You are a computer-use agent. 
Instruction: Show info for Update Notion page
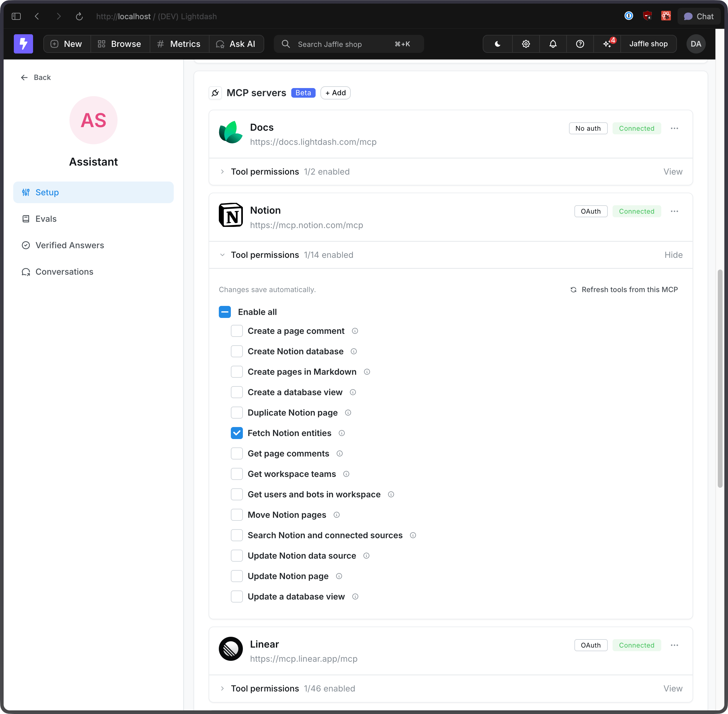click(x=339, y=576)
